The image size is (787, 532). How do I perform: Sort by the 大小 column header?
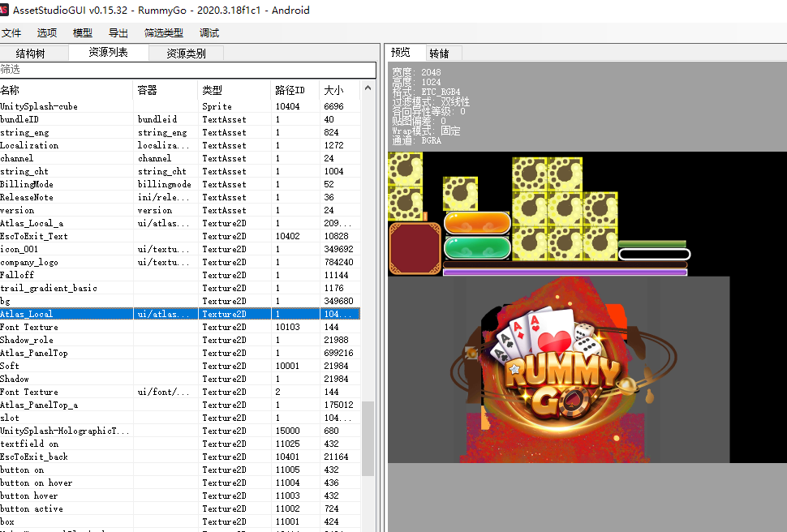pyautogui.click(x=340, y=90)
